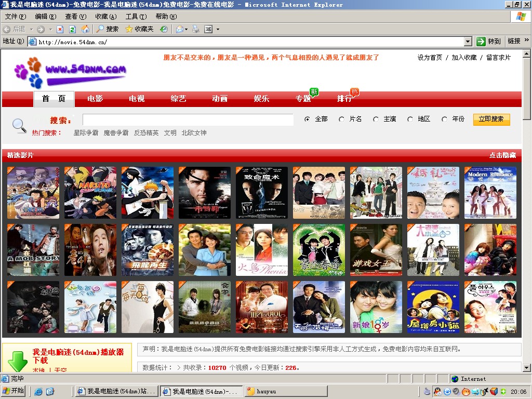The image size is (532, 399).
Task: Click the Print icon in toolbar
Action: (196, 30)
